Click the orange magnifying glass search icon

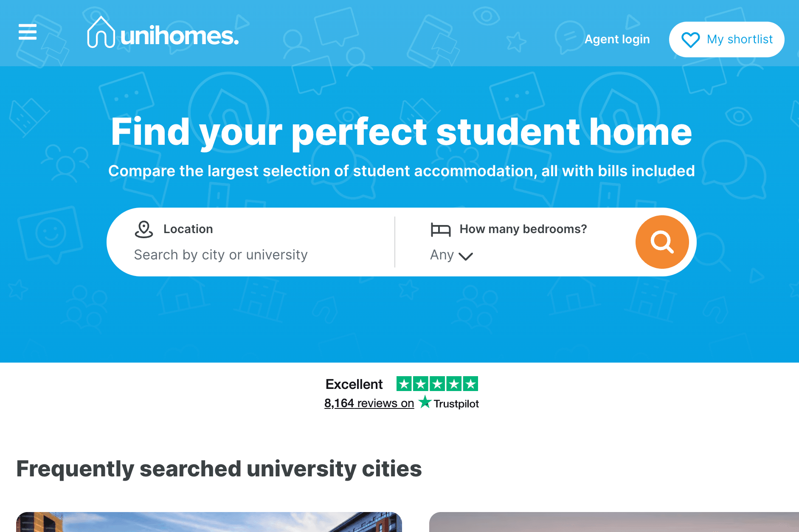(x=662, y=241)
